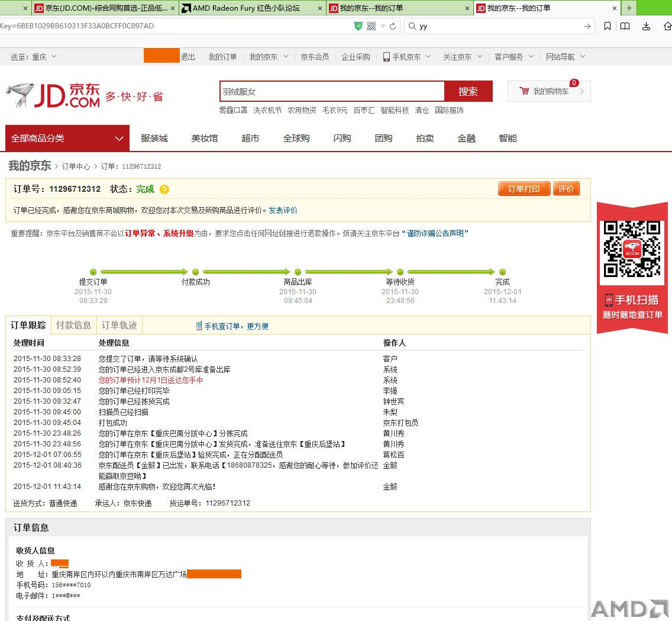This screenshot has height=621, width=672.
Task: Click the green security shield icon
Action: [x=358, y=26]
